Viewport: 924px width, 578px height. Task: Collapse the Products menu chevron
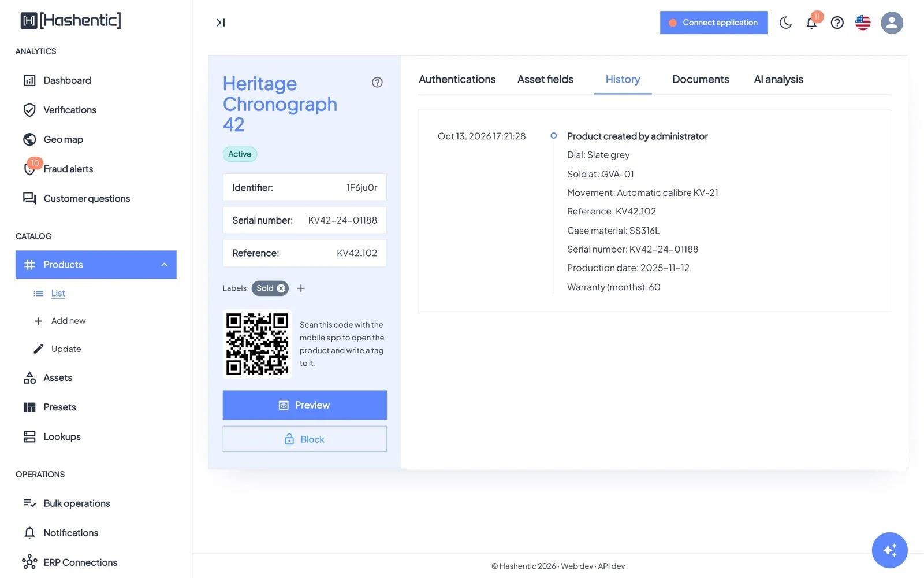[x=164, y=265]
